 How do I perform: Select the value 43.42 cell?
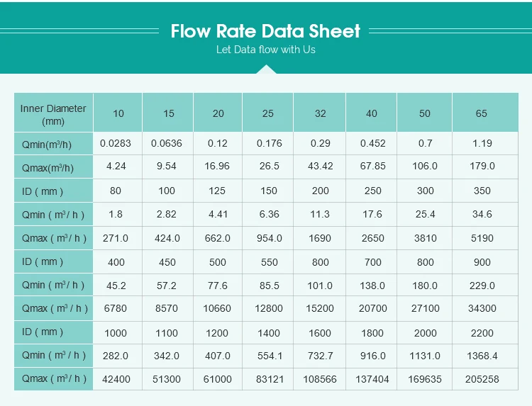tap(320, 167)
